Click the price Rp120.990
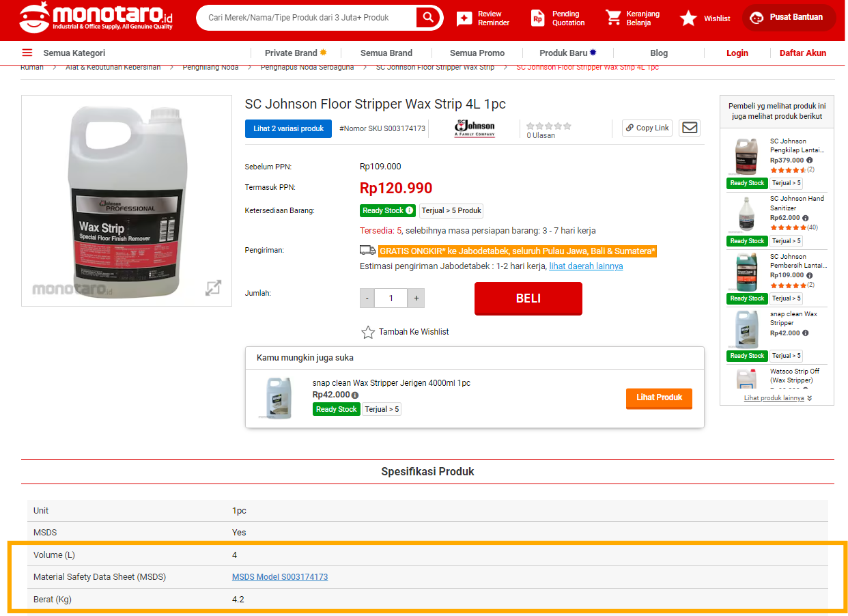This screenshot has height=616, width=848. 396,188
